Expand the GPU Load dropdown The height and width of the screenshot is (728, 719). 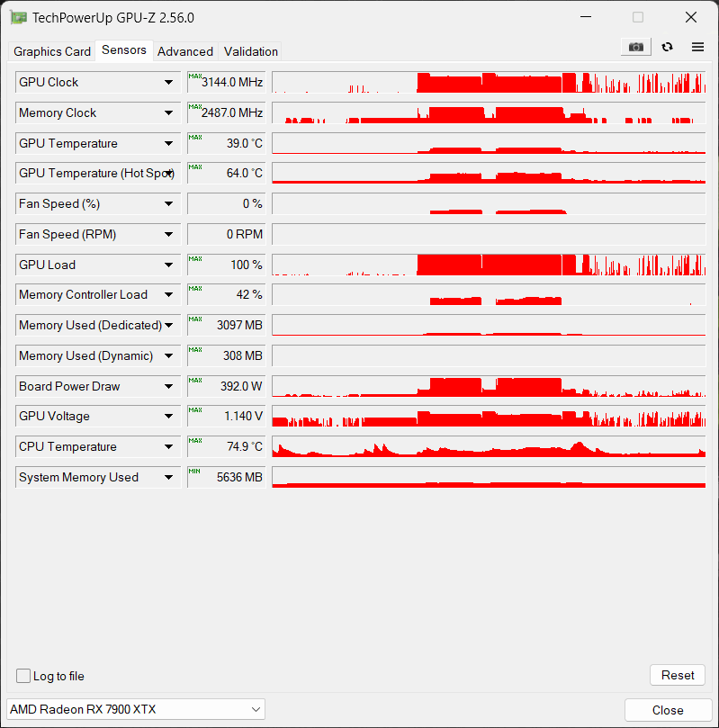tap(168, 265)
